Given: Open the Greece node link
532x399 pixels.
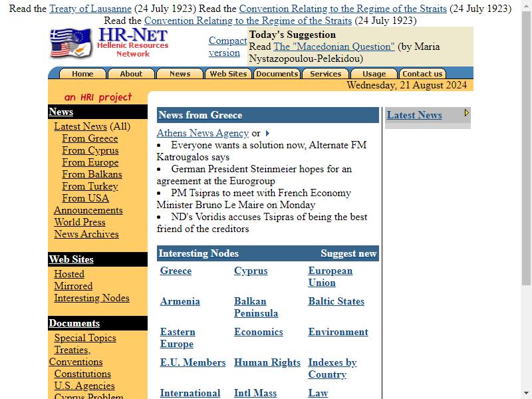Looking at the screenshot, I should tap(176, 271).
